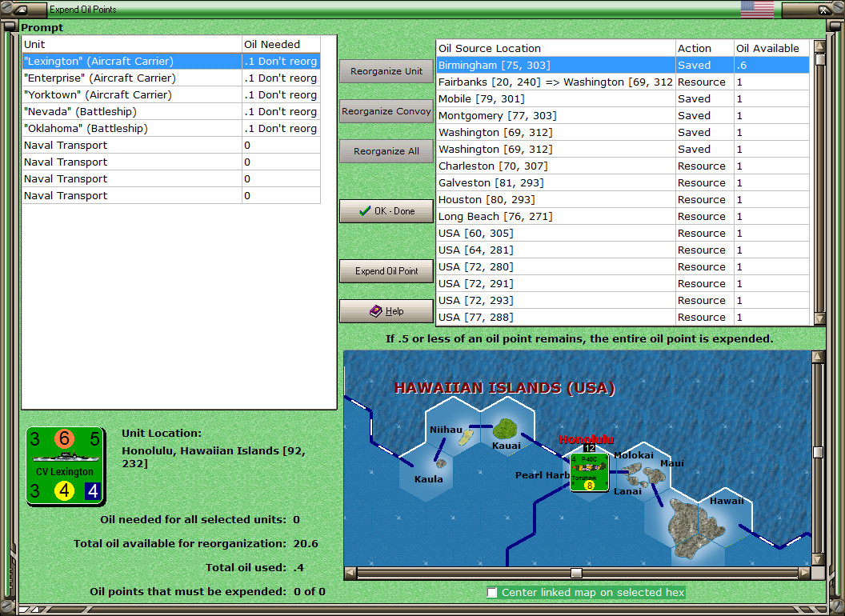Click the Reorganize Convoy button
Viewport: 845px width, 616px height.
tap(386, 111)
